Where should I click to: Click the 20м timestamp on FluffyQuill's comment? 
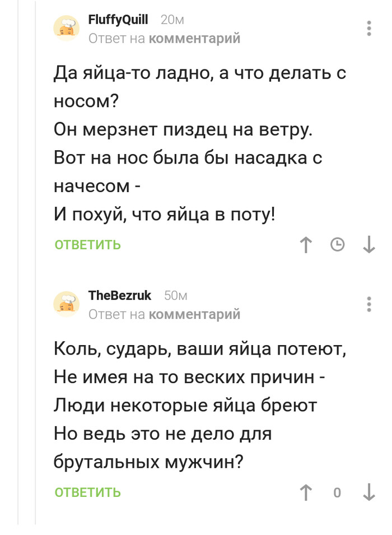(x=172, y=20)
